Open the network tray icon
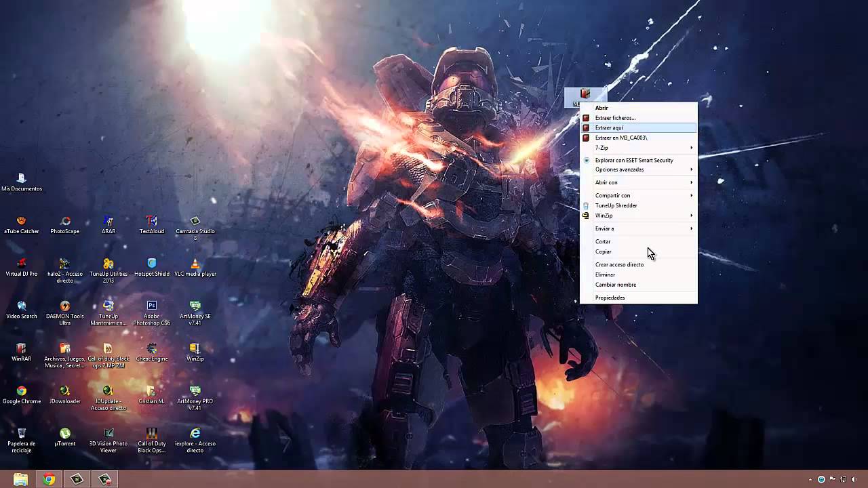This screenshot has height=488, width=868. (843, 480)
